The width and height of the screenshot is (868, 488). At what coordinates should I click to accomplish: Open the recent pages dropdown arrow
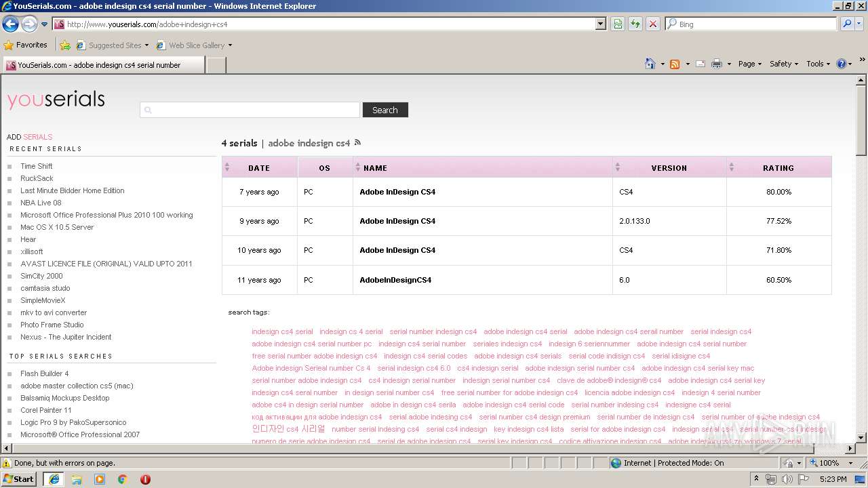(x=45, y=24)
